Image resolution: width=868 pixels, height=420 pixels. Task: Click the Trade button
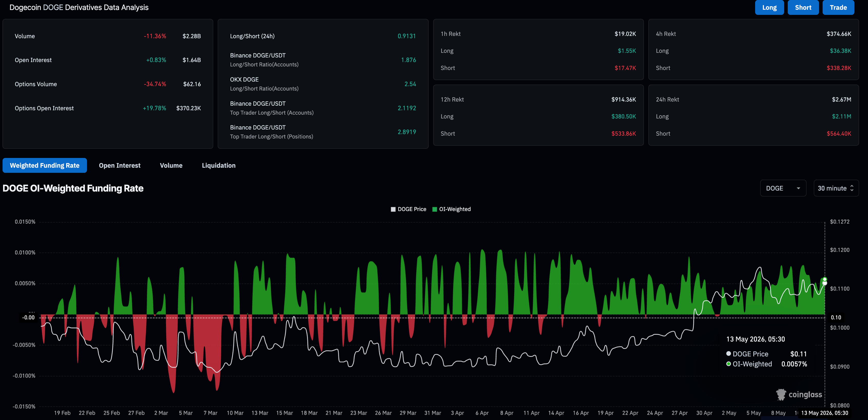[838, 7]
